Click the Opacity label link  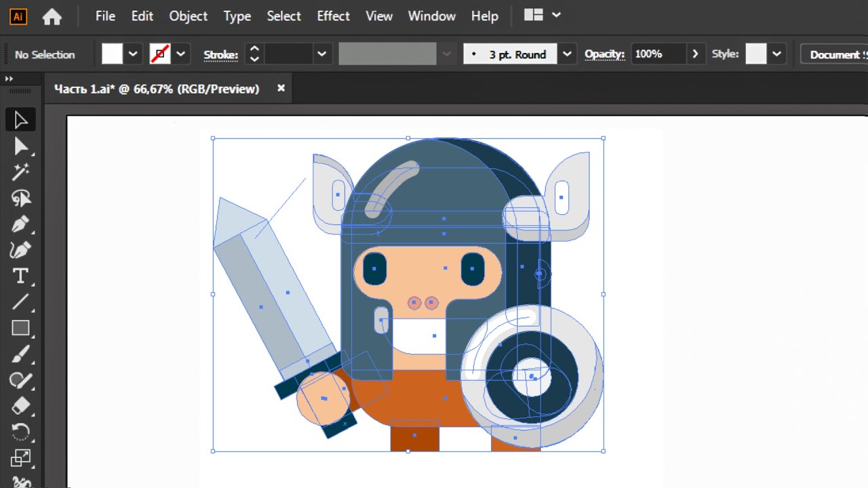[604, 54]
